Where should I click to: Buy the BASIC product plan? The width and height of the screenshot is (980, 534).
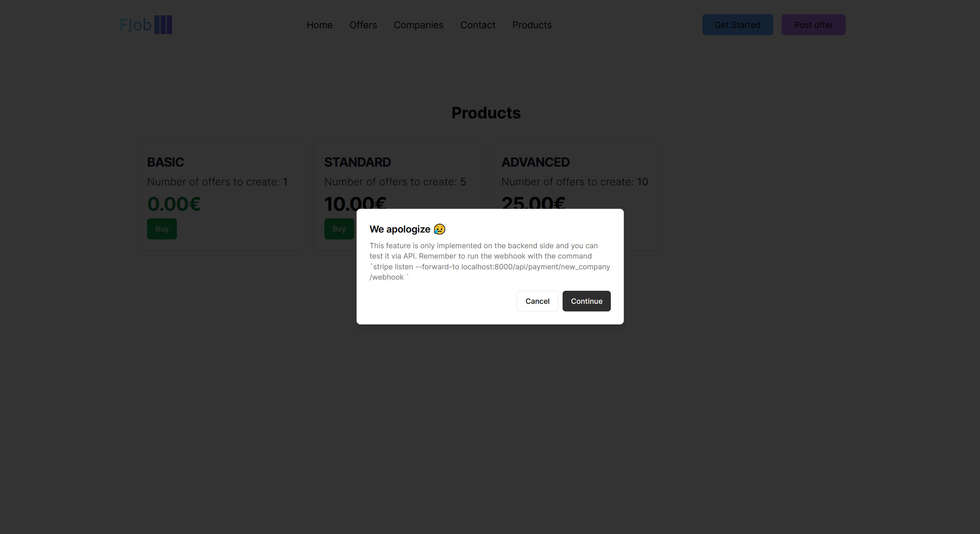click(162, 229)
